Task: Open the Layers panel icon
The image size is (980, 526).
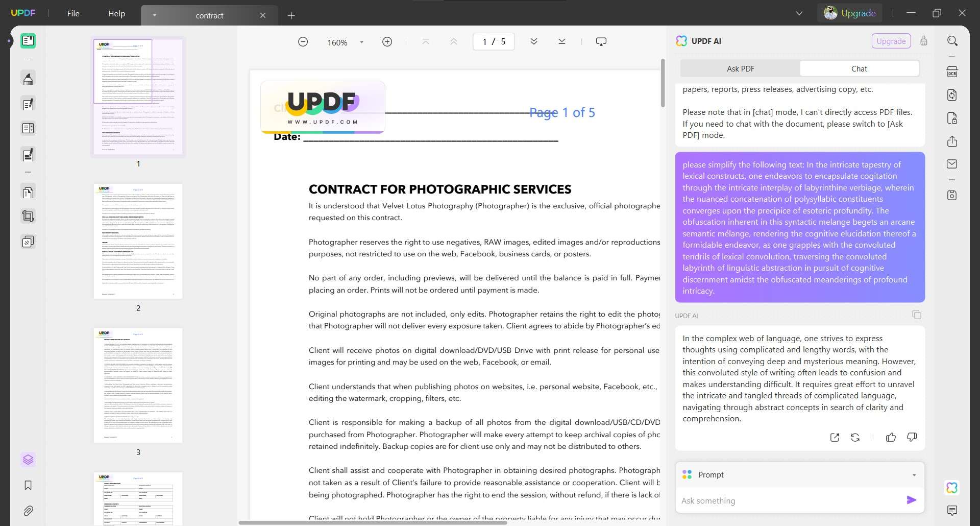Action: 28,460
